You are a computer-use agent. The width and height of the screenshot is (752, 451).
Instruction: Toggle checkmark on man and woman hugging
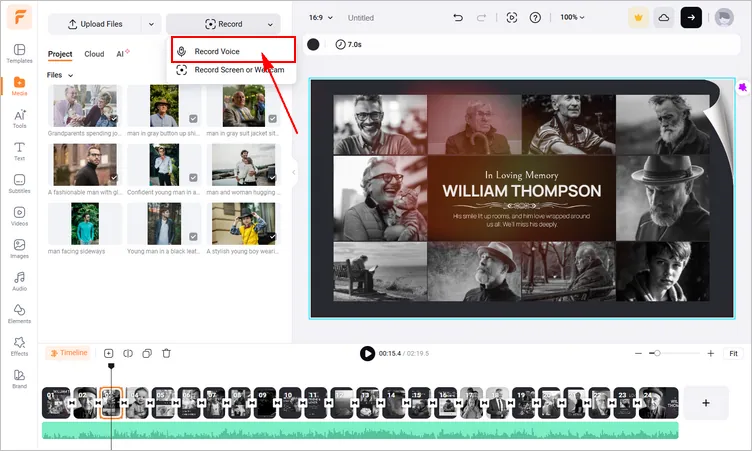click(x=272, y=178)
